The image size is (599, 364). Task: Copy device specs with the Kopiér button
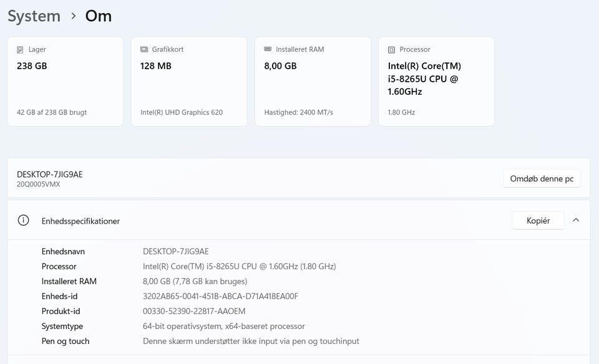pyautogui.click(x=538, y=221)
